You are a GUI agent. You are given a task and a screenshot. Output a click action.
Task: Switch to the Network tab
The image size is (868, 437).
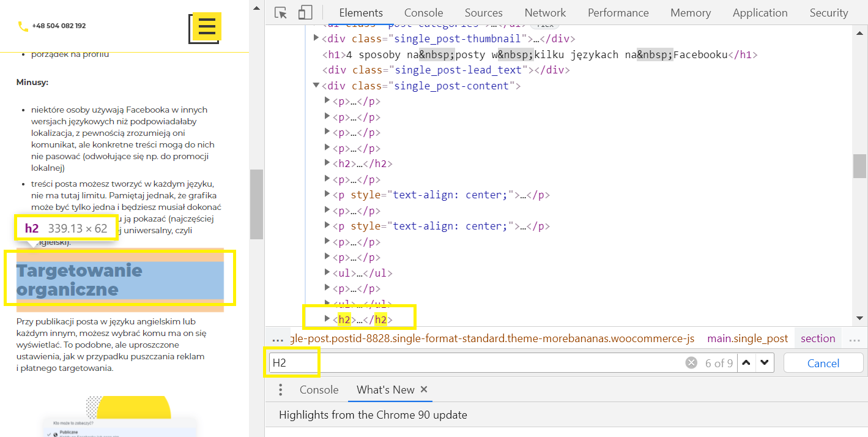(545, 13)
